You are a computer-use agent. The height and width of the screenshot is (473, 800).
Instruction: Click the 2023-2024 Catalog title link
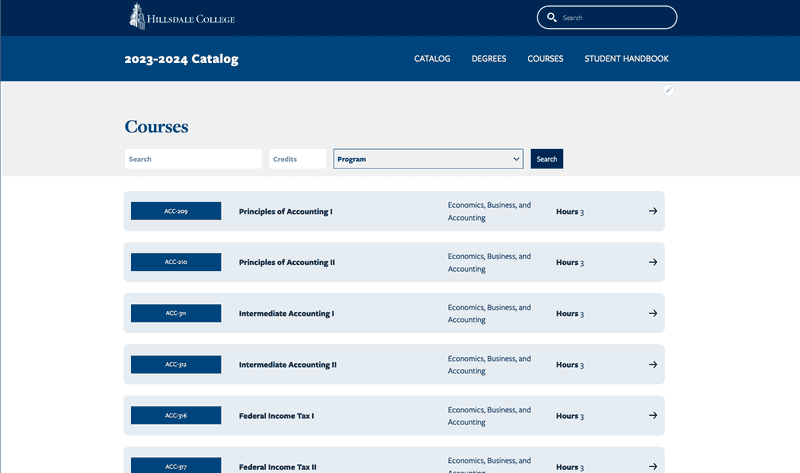tap(181, 59)
